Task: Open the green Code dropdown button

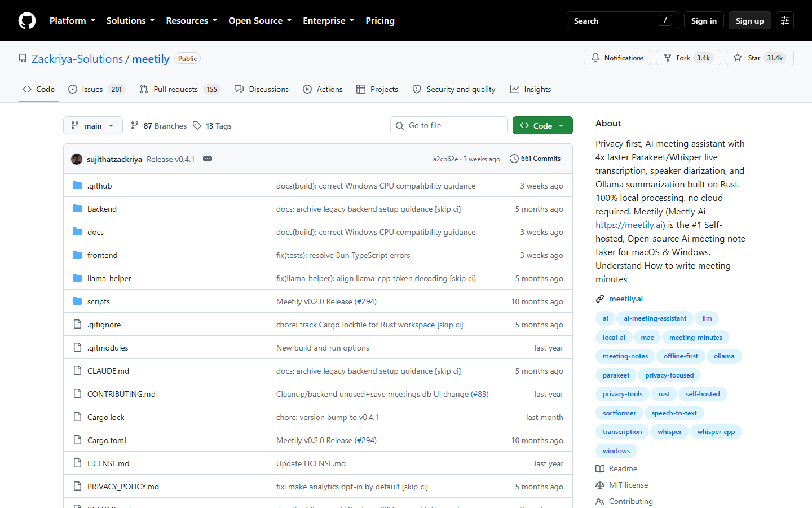Action: click(542, 125)
